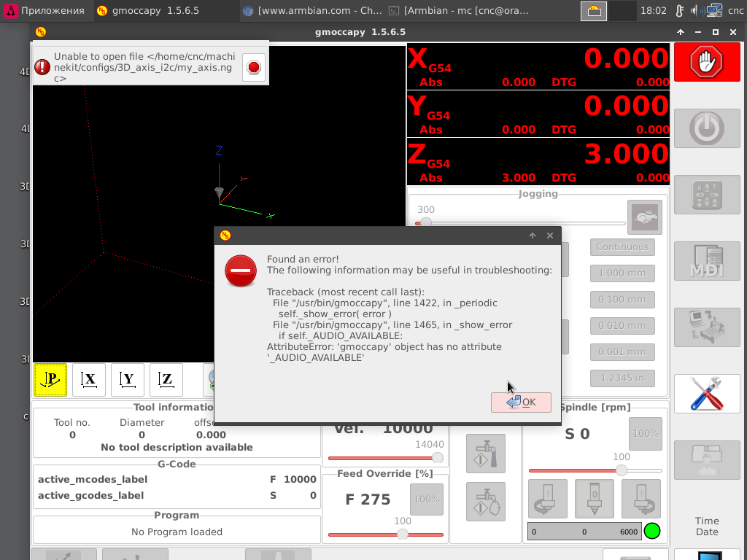The width and height of the screenshot is (747, 560).
Task: Start spindle reverse rotation
Action: point(548,499)
